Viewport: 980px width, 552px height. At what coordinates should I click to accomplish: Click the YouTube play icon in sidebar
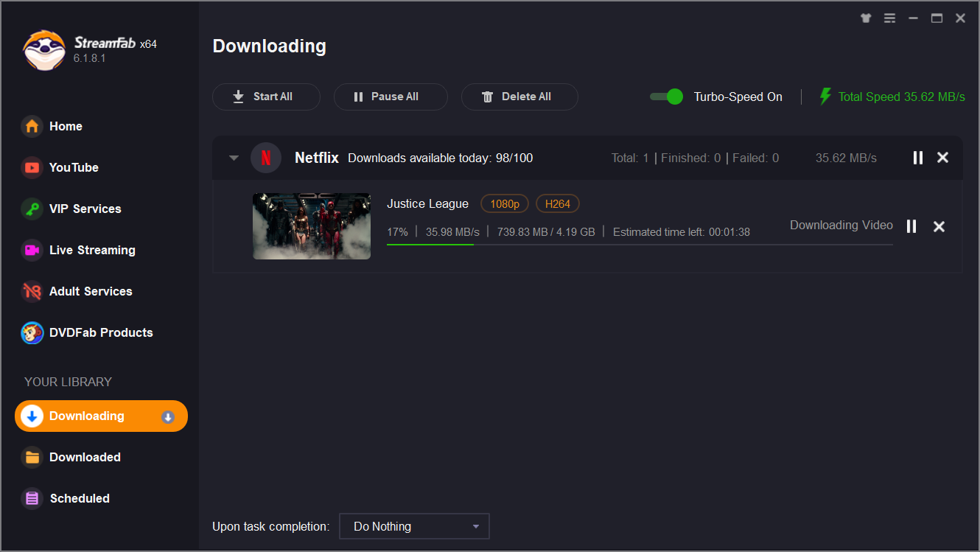pos(32,167)
